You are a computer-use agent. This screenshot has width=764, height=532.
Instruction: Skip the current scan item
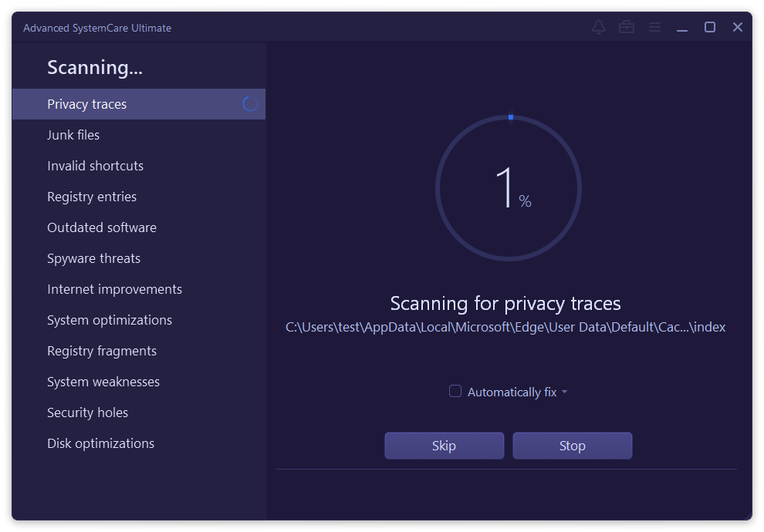(444, 446)
